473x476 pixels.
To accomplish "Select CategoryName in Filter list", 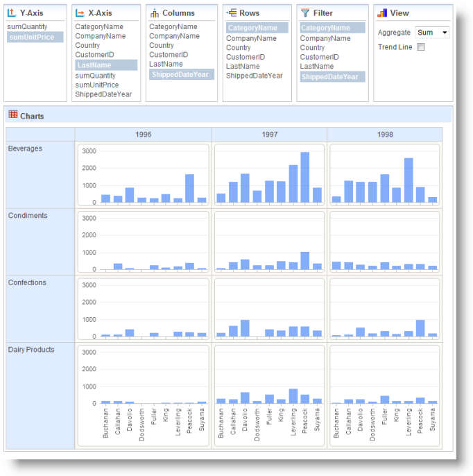I will (332, 28).
